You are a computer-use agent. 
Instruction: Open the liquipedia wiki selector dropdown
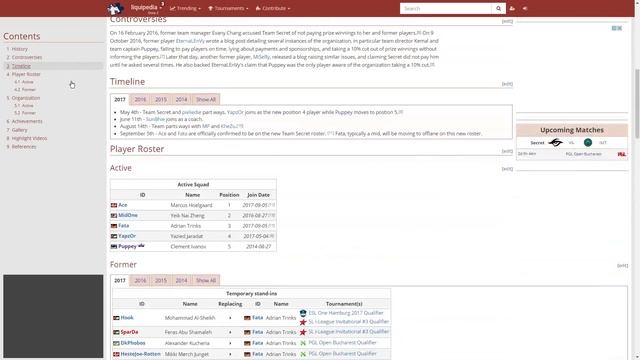click(147, 8)
